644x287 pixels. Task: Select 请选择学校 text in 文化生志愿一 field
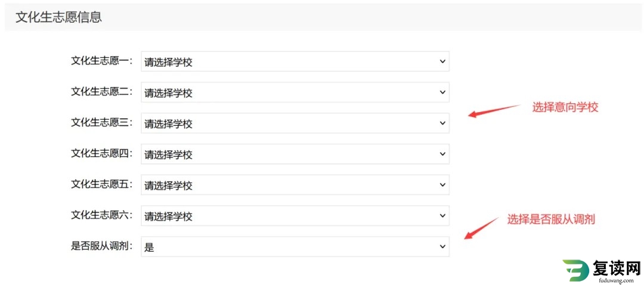coord(168,63)
